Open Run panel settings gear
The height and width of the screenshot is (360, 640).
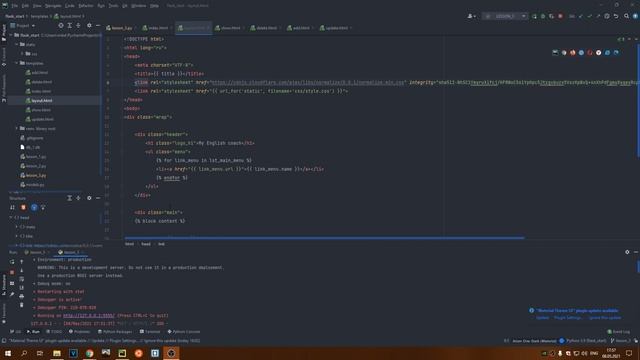627,252
